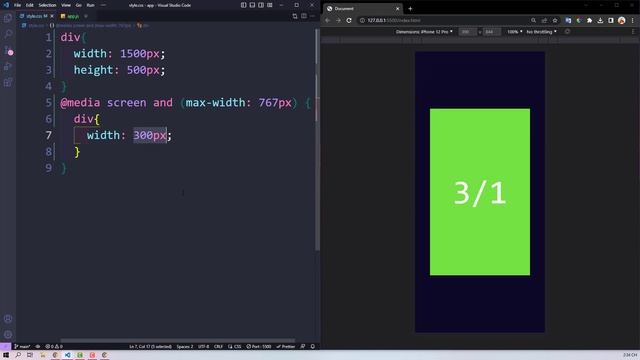Click the main branch indicator in status bar
Image resolution: width=640 pixels, height=360 pixels.
[22, 347]
